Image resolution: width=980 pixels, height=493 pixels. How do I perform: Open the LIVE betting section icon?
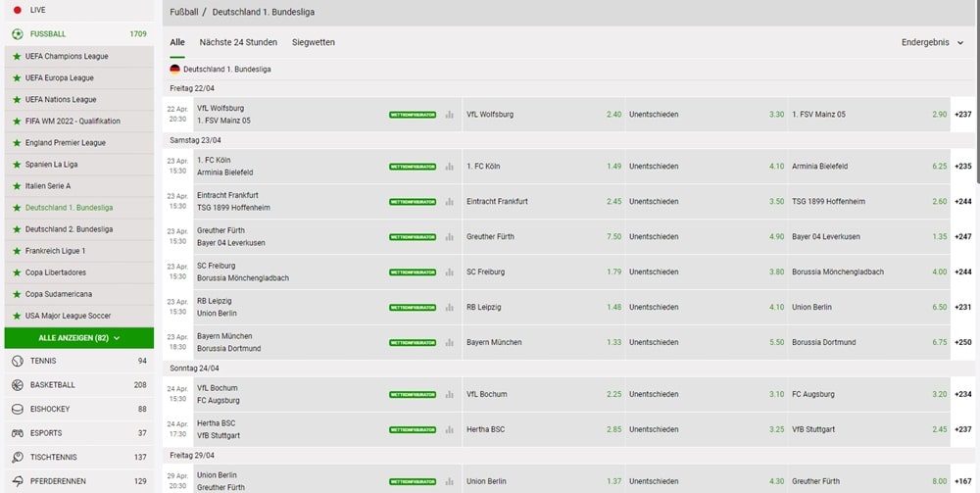click(x=18, y=10)
